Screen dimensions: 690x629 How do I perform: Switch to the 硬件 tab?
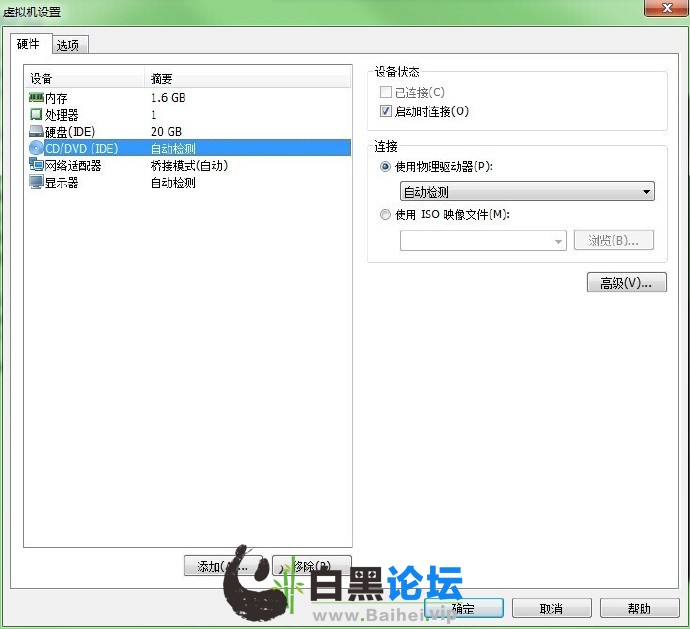[29, 44]
